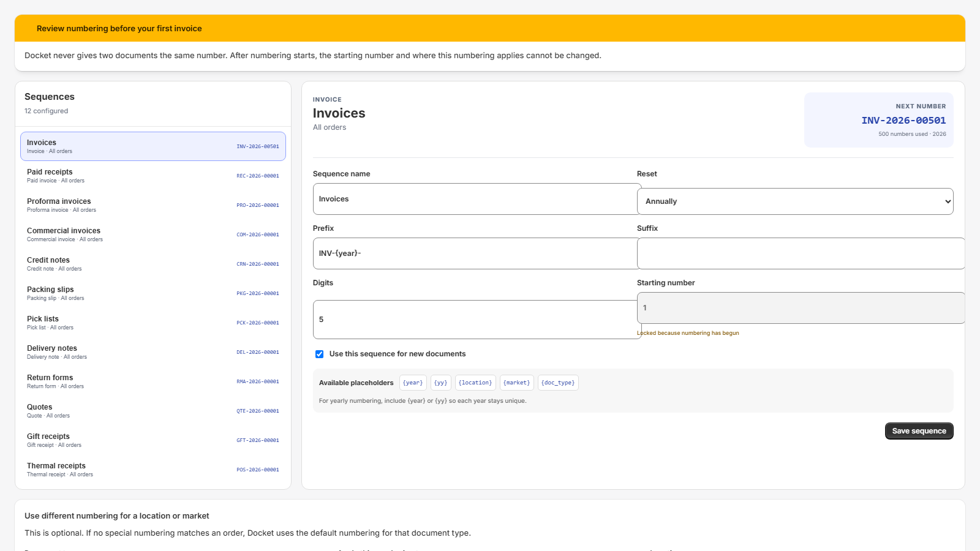Insert the {doc_type} placeholder chip
The height and width of the screenshot is (551, 980).
point(558,383)
